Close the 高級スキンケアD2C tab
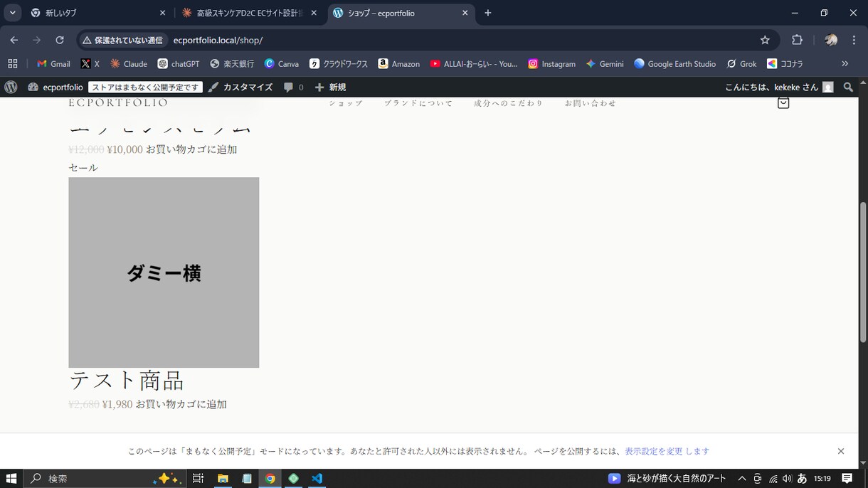Viewport: 868px width, 488px height. click(x=314, y=13)
